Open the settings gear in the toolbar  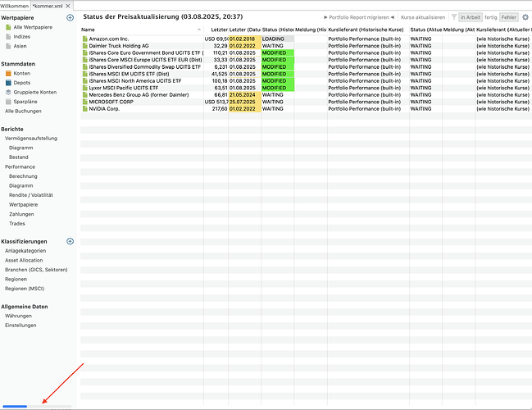[x=525, y=17]
